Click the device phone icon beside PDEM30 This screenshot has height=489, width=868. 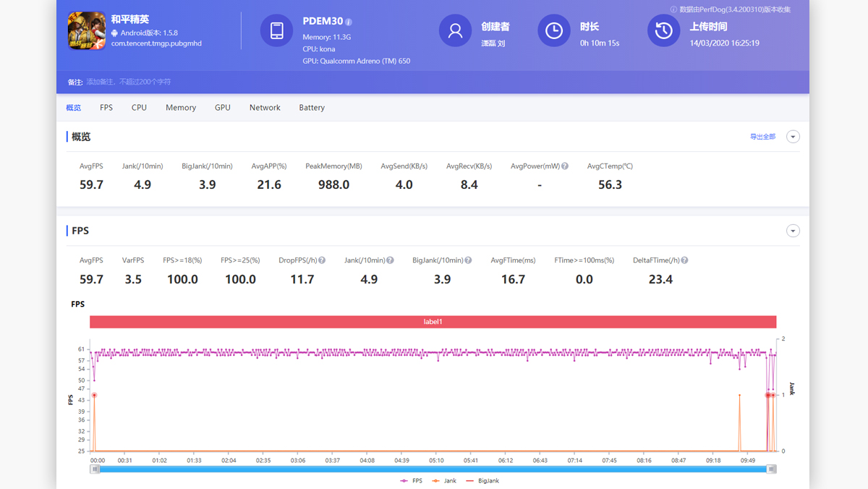click(x=276, y=30)
